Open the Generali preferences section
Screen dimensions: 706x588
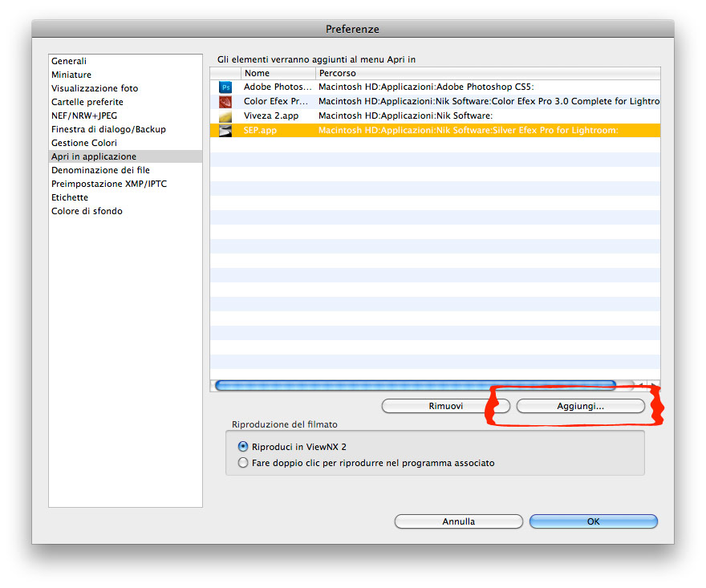point(125,61)
